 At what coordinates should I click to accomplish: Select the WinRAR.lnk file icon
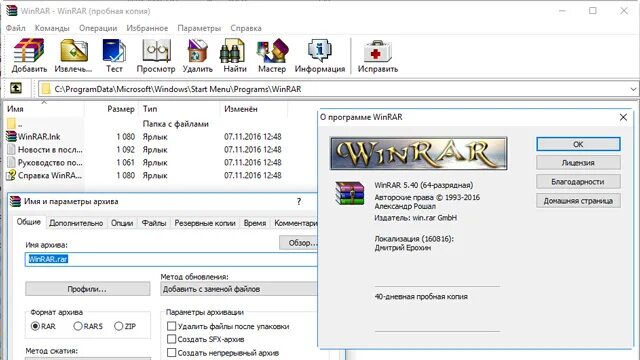click(11, 136)
